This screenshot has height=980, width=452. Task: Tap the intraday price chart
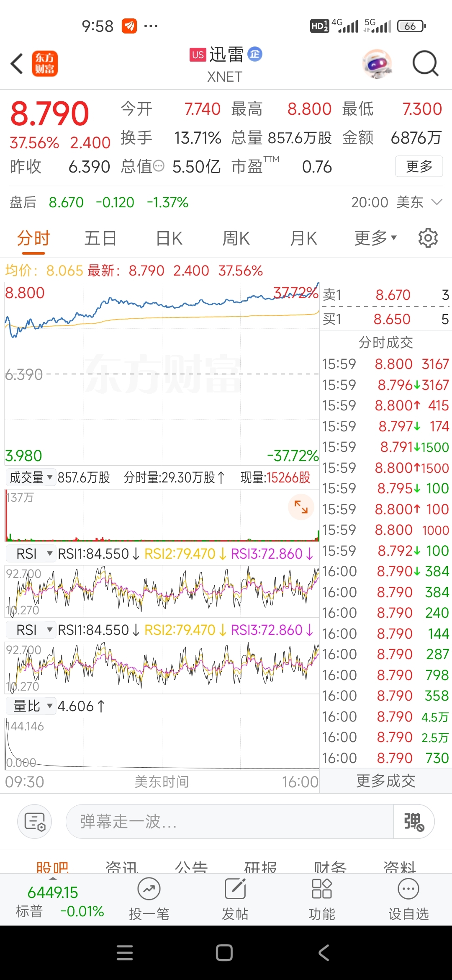point(162,374)
